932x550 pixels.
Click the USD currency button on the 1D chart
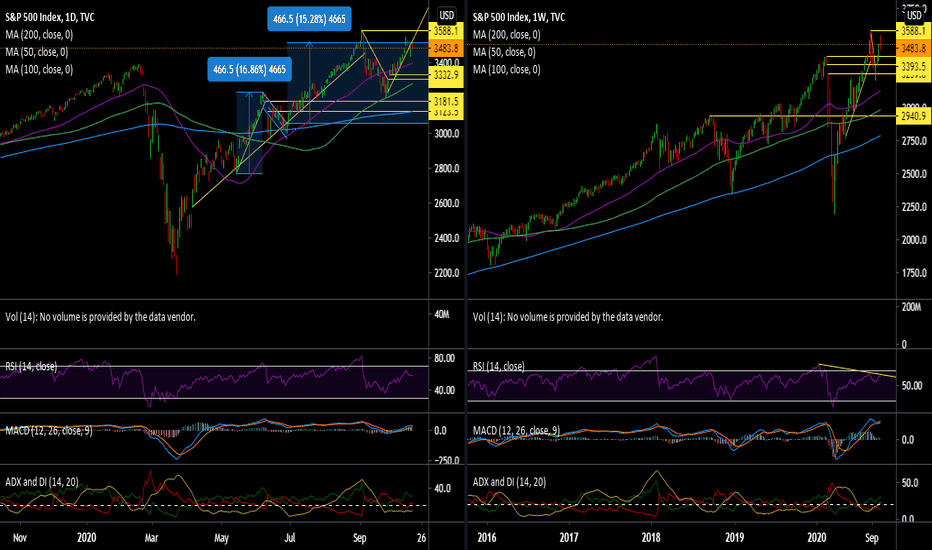(446, 15)
